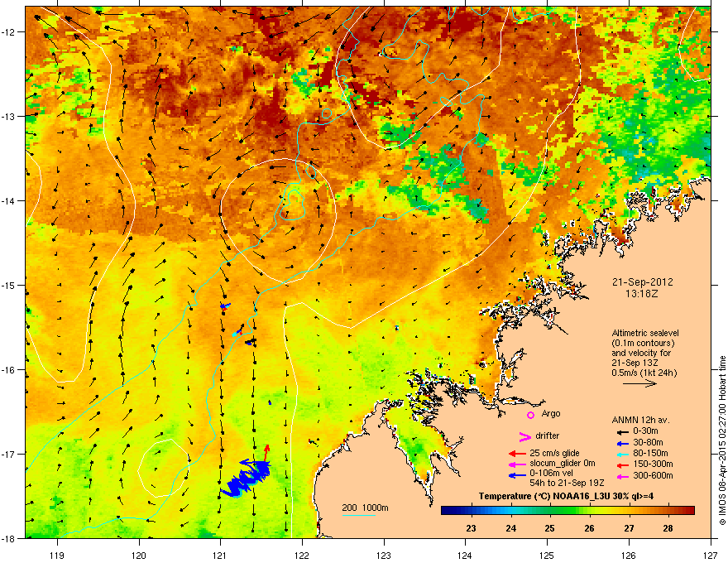Click the 13:18Z time label
Viewport: 728px width, 563px height.
pos(642,294)
